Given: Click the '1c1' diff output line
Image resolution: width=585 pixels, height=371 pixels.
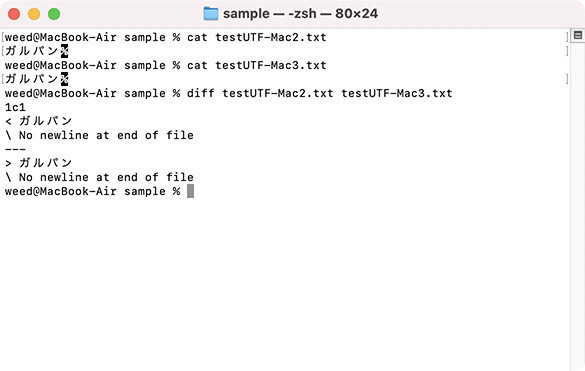Looking at the screenshot, I should coord(15,107).
